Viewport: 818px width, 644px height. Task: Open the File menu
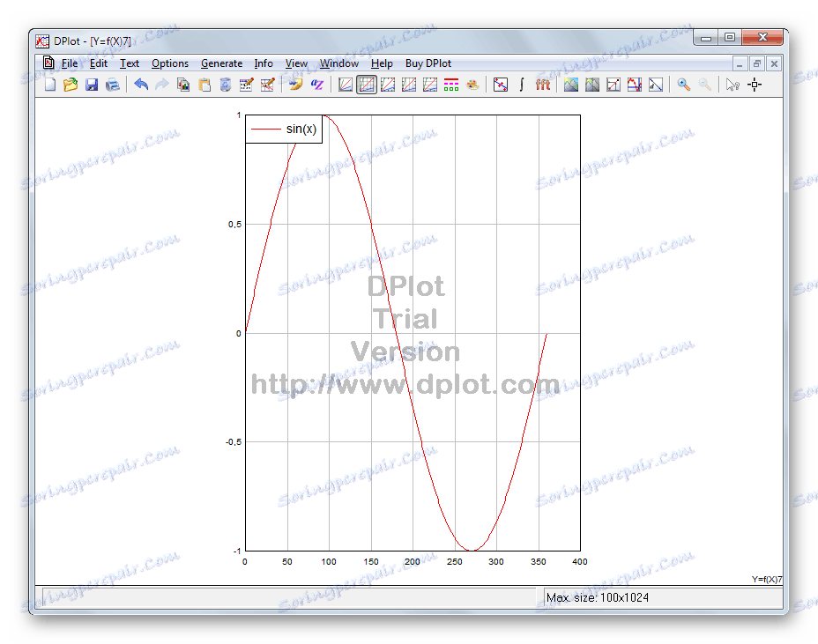coord(70,63)
